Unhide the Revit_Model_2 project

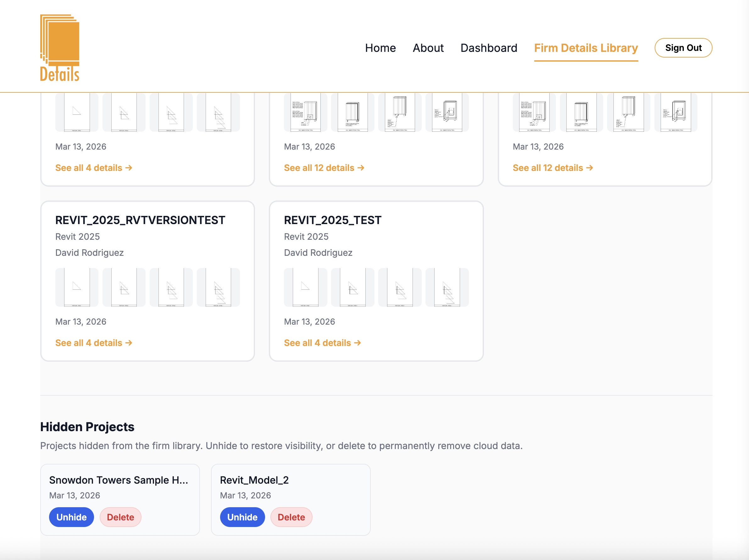click(242, 517)
